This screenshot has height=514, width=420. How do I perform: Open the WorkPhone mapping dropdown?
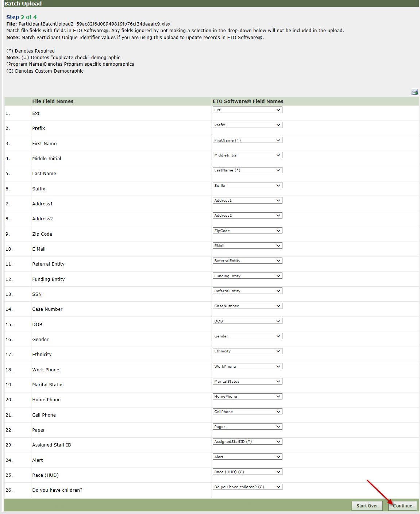(x=247, y=366)
